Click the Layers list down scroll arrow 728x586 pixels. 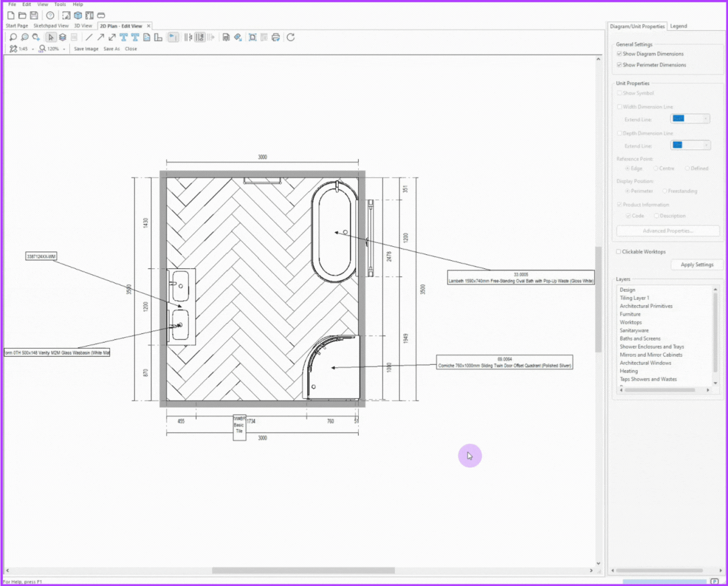coord(716,383)
